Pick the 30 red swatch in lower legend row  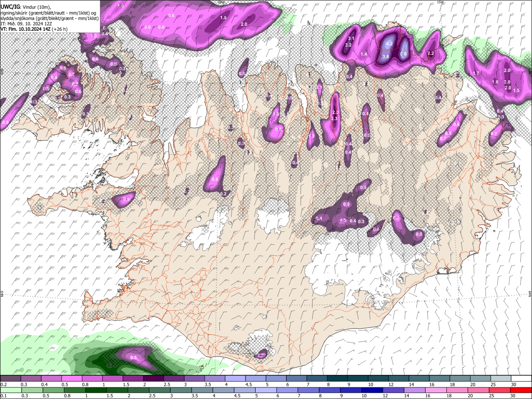click(520, 390)
